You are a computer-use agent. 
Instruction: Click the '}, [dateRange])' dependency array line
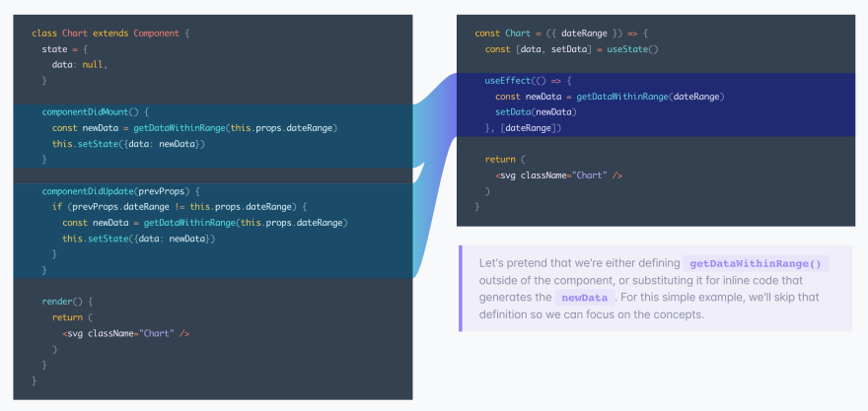coord(523,128)
